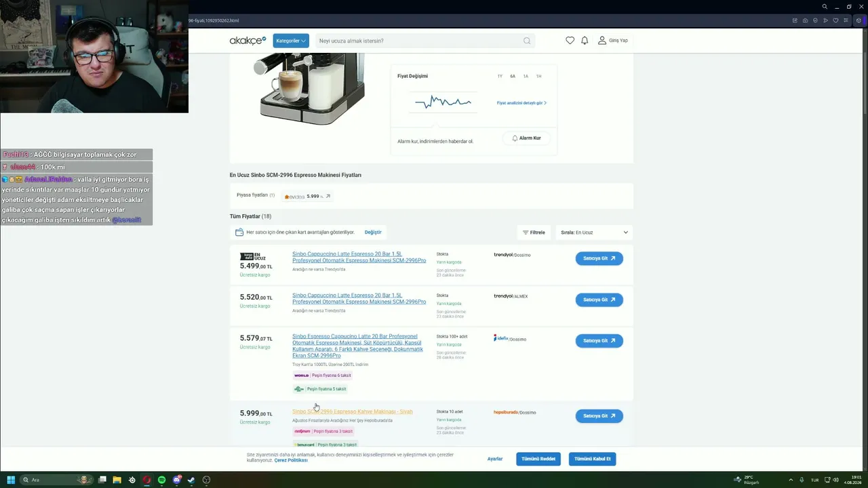Open the Windows Start menu
This screenshot has width=868, height=488.
click(11, 480)
